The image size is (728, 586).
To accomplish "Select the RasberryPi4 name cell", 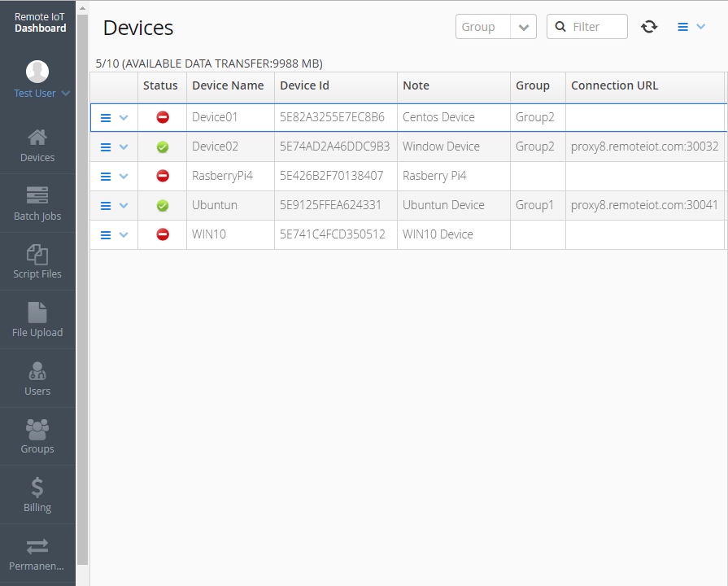I will click(230, 176).
